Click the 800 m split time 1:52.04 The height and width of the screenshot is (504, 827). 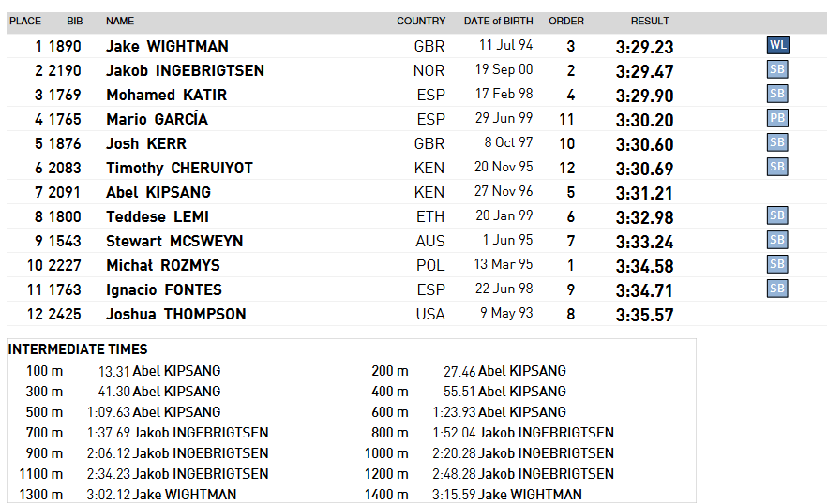pos(454,433)
